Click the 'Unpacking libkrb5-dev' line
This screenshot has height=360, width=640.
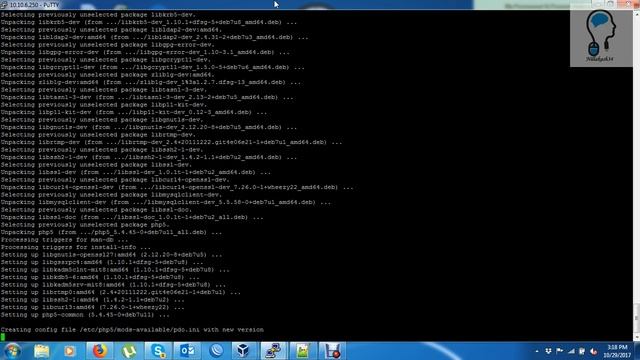(149, 22)
